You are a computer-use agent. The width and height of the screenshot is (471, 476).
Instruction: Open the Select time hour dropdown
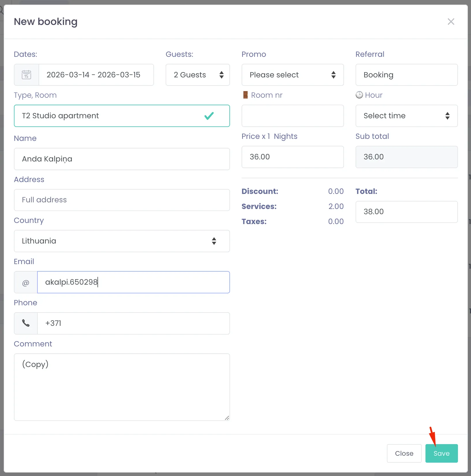point(407,116)
